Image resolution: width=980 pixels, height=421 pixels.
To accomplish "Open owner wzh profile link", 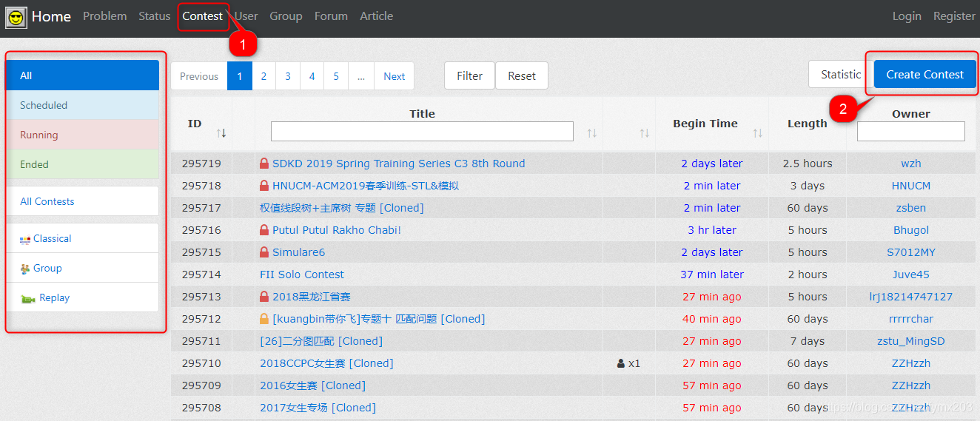I will [x=911, y=164].
